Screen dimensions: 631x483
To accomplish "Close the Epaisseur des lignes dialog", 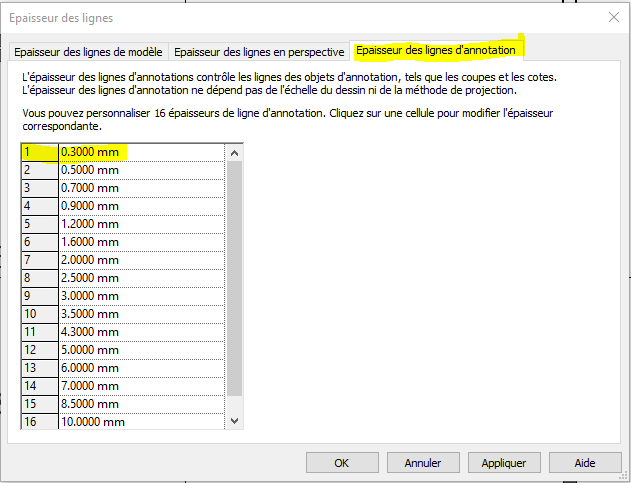I will 613,17.
